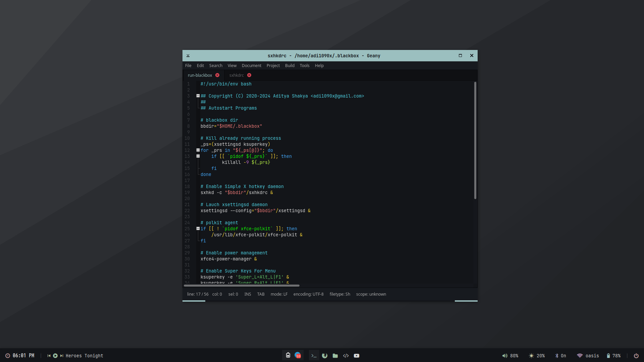
Task: Close the run-blackbox tab
Action: (217, 75)
